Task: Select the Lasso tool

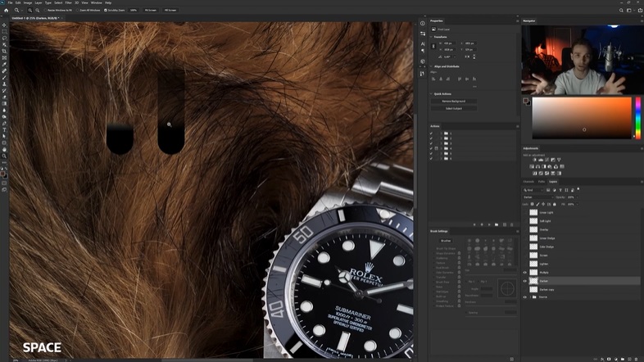Action: coord(5,38)
